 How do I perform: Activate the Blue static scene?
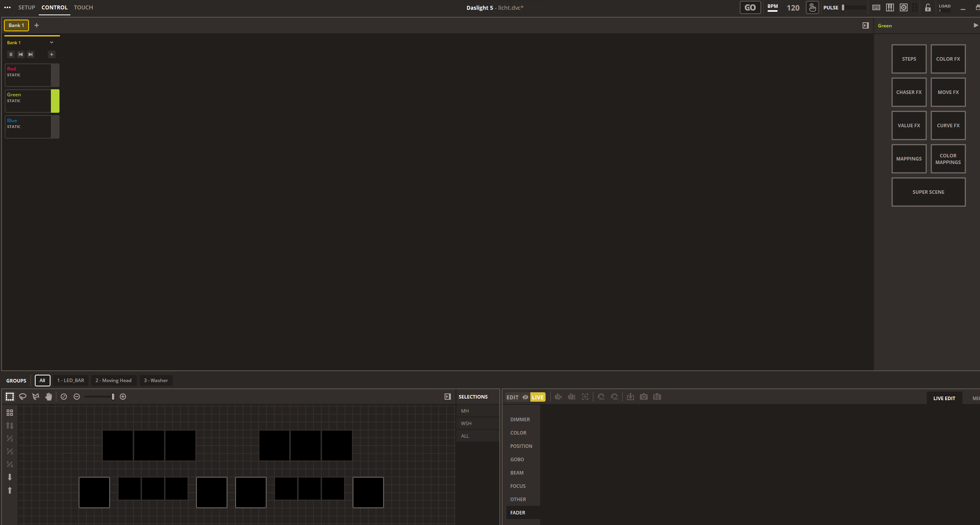(x=32, y=126)
